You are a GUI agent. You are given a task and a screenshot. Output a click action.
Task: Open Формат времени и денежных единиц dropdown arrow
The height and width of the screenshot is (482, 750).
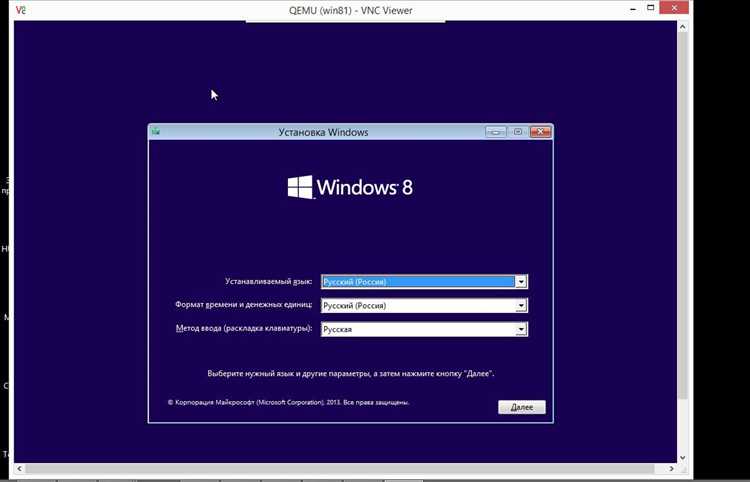[x=521, y=306]
